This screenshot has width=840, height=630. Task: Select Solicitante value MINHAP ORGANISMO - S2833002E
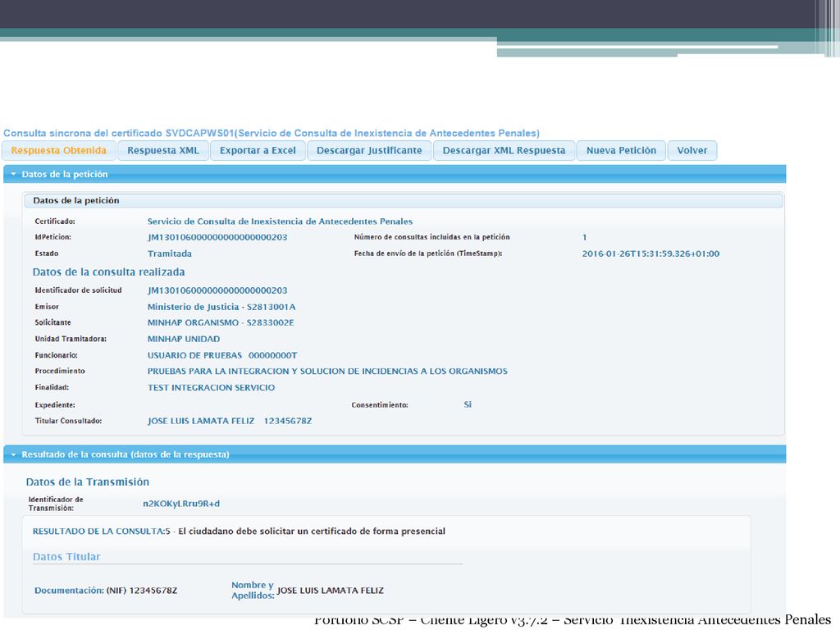(220, 322)
